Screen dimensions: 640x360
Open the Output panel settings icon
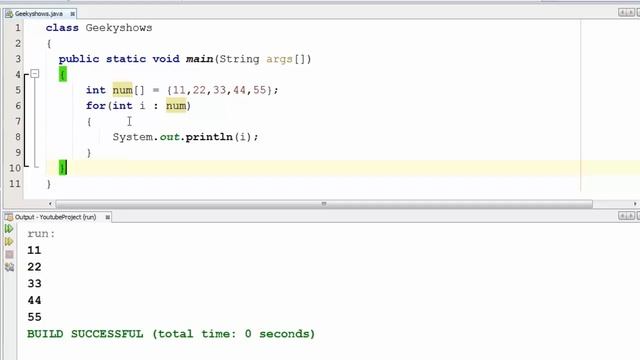[9, 267]
